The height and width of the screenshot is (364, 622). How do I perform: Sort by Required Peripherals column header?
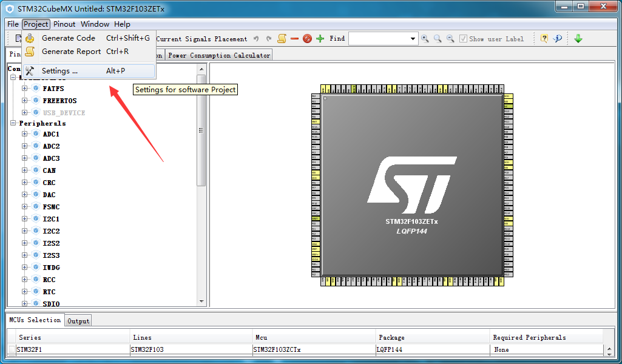[x=546, y=337]
